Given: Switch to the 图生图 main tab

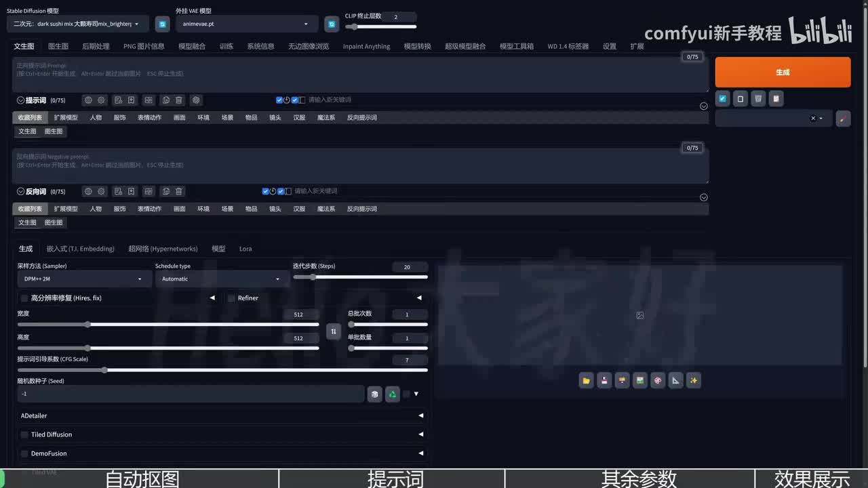Looking at the screenshot, I should (x=58, y=46).
